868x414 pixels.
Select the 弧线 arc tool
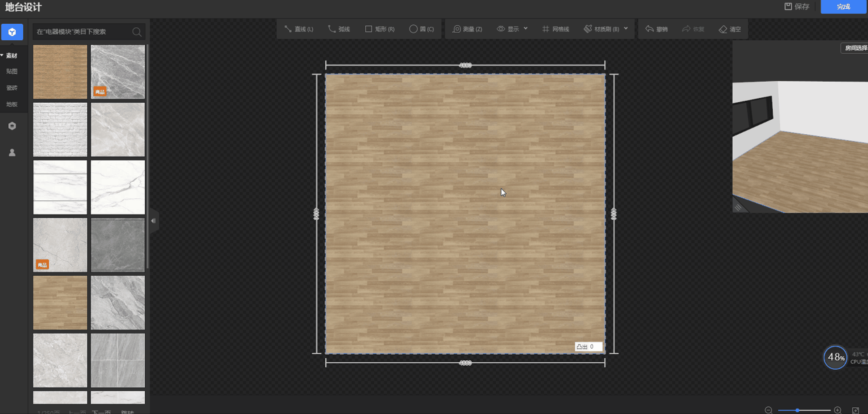(339, 29)
